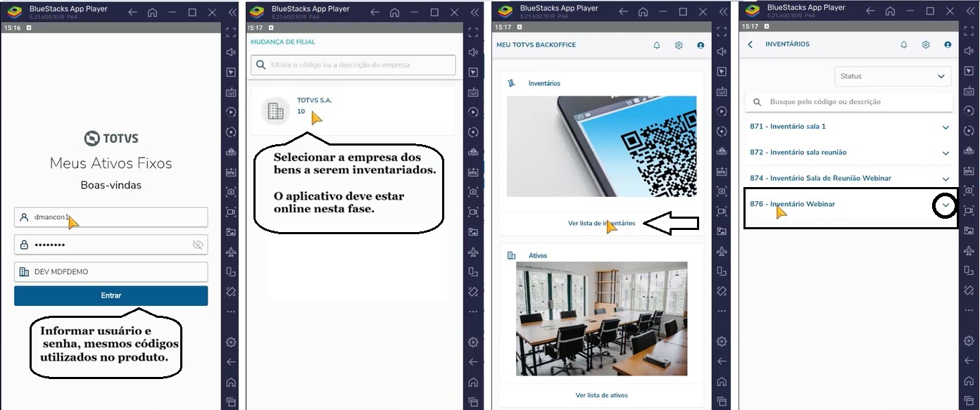The image size is (980, 410).
Task: Focus the username field containing dmancon1
Action: pos(111,217)
